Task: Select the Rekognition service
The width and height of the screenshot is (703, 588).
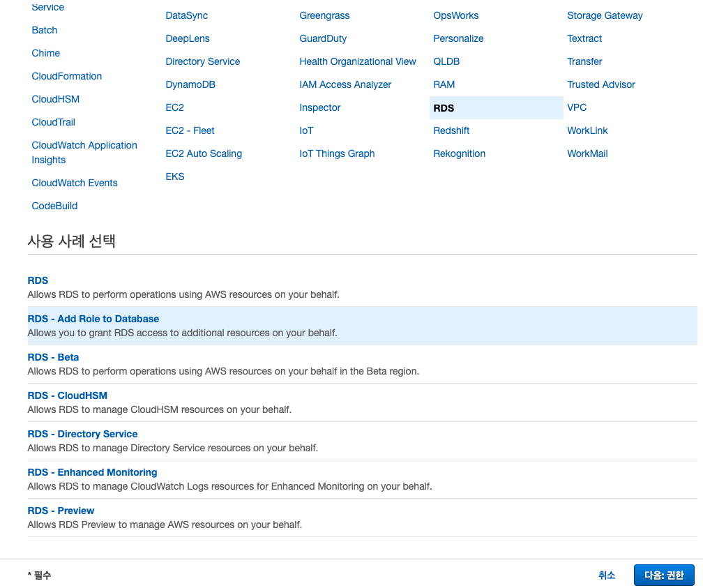Action: (x=459, y=153)
